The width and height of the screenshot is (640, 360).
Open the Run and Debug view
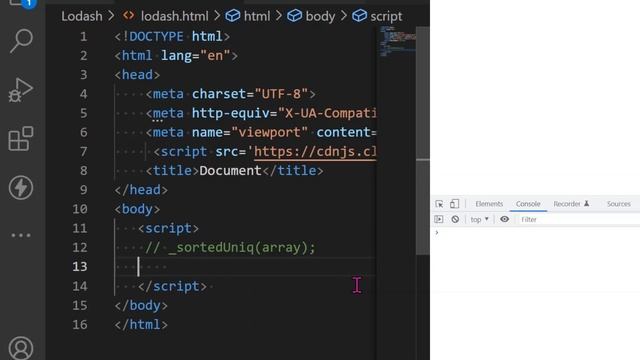pyautogui.click(x=21, y=89)
